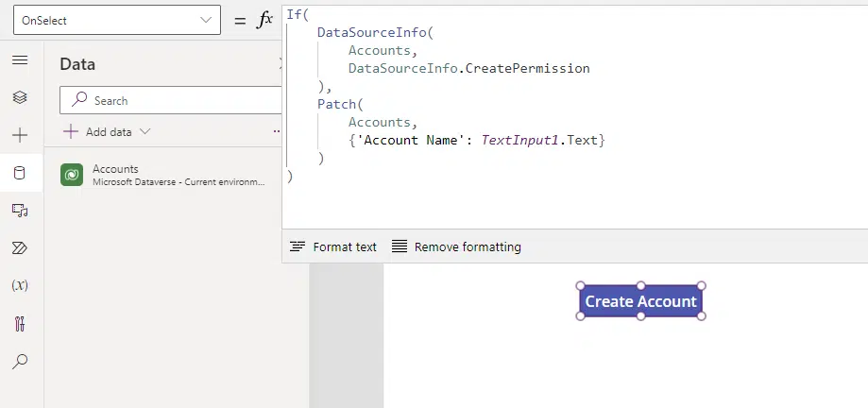868x408 pixels.
Task: Select the Data cylinder icon in sidebar
Action: 20,173
